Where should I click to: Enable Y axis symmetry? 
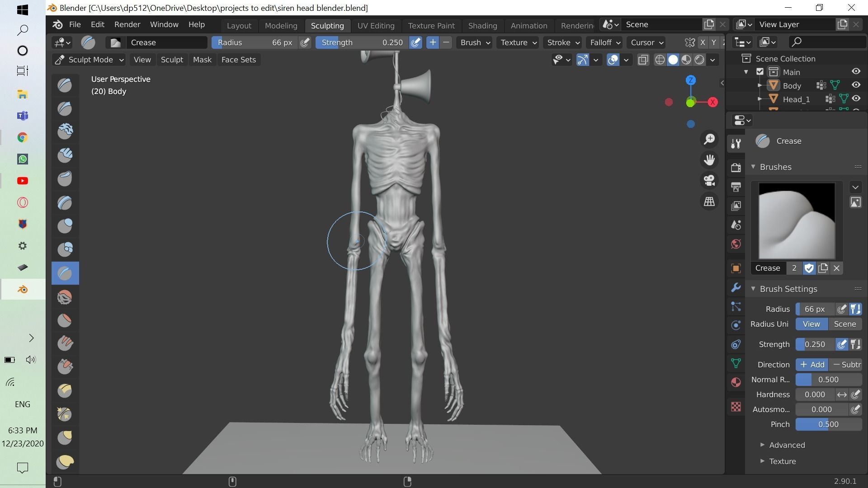[714, 42]
